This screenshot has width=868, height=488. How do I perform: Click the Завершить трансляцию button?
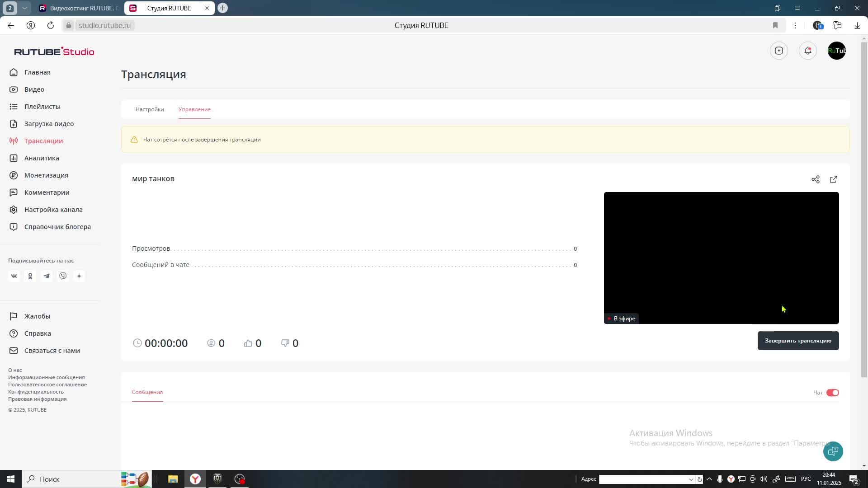point(798,341)
